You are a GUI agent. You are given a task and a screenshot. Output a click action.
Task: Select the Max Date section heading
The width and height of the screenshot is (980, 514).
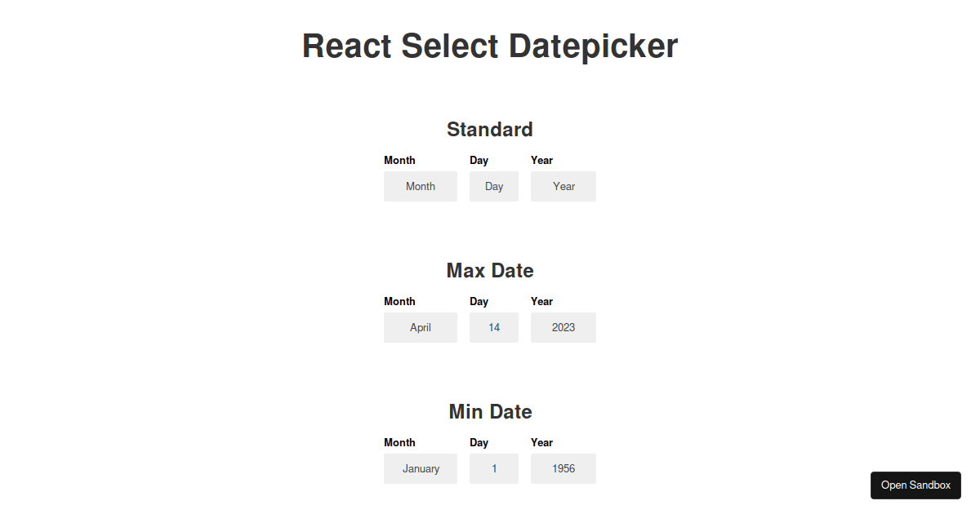(x=489, y=270)
